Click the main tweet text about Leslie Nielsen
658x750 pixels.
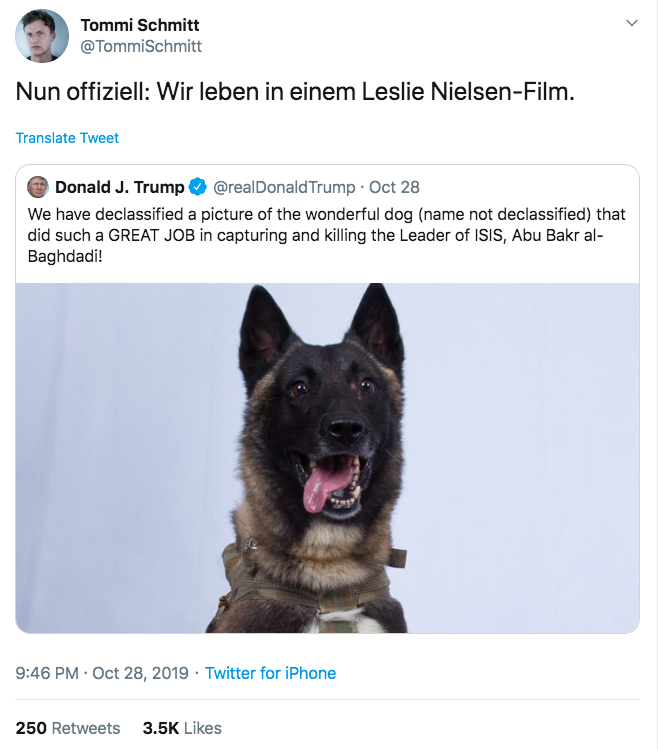(x=295, y=91)
